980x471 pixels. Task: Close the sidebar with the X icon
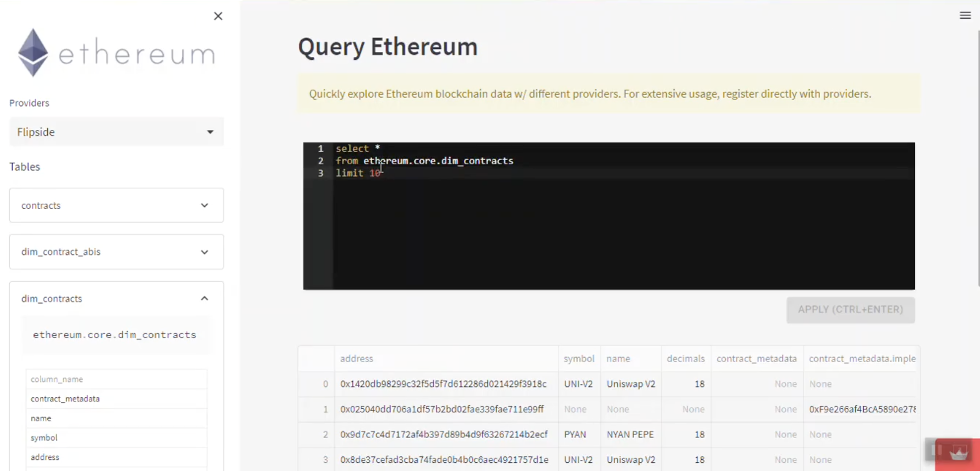pyautogui.click(x=218, y=16)
